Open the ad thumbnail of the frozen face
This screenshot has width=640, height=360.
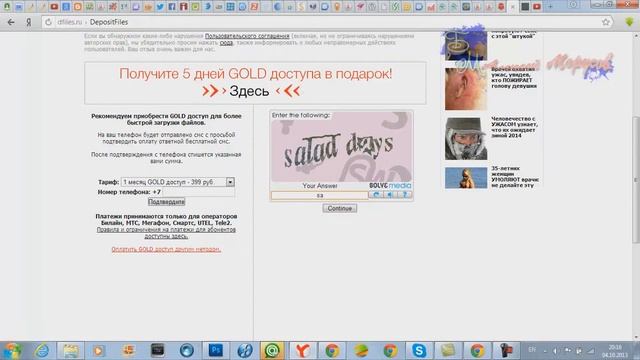pyautogui.click(x=466, y=139)
